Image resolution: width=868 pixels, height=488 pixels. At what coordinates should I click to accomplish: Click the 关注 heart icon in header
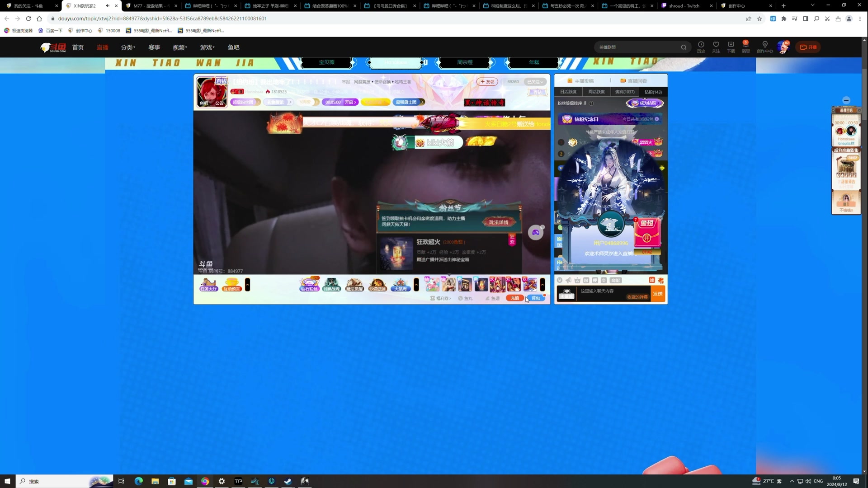click(x=716, y=45)
